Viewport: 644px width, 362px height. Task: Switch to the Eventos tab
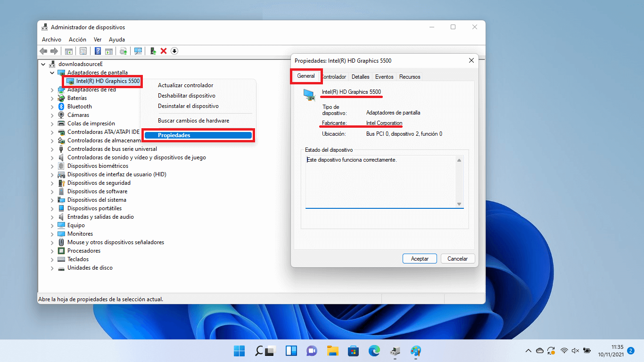(x=384, y=77)
